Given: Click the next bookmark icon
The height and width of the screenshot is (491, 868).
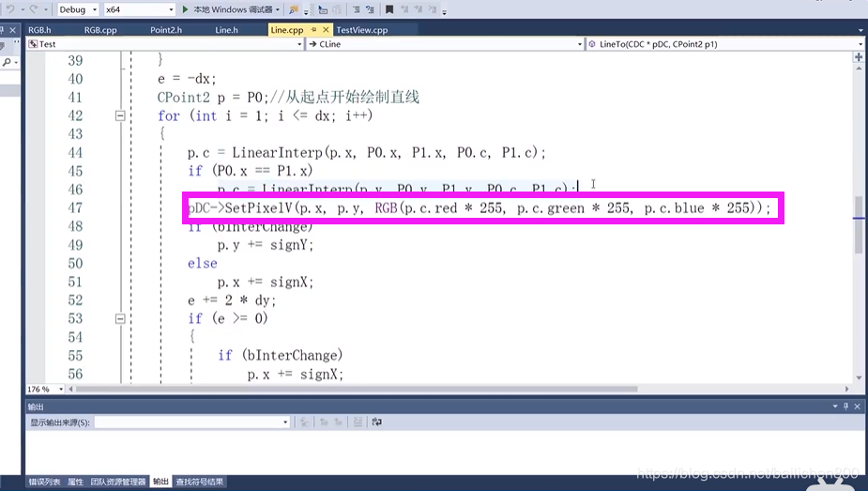Looking at the screenshot, I should 419,9.
